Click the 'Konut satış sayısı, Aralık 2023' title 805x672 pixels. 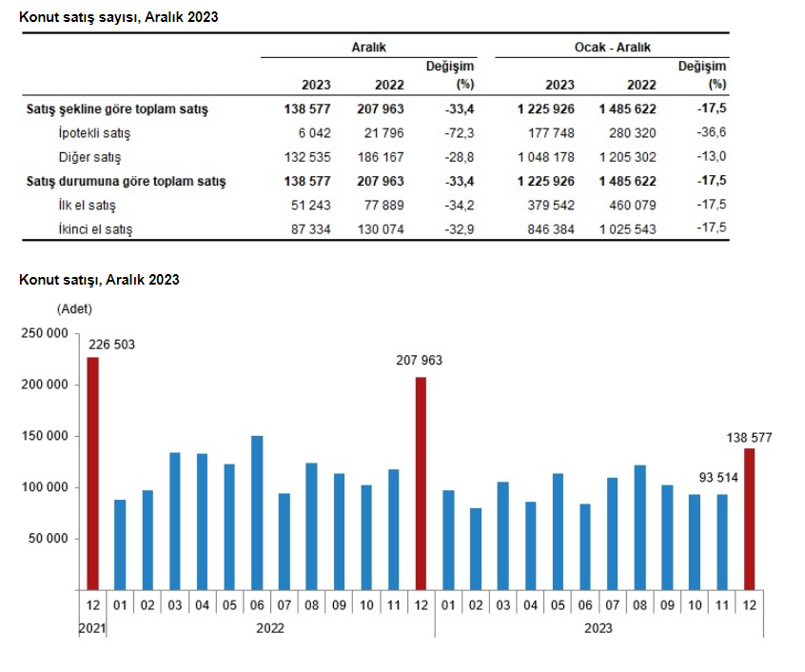tap(112, 17)
